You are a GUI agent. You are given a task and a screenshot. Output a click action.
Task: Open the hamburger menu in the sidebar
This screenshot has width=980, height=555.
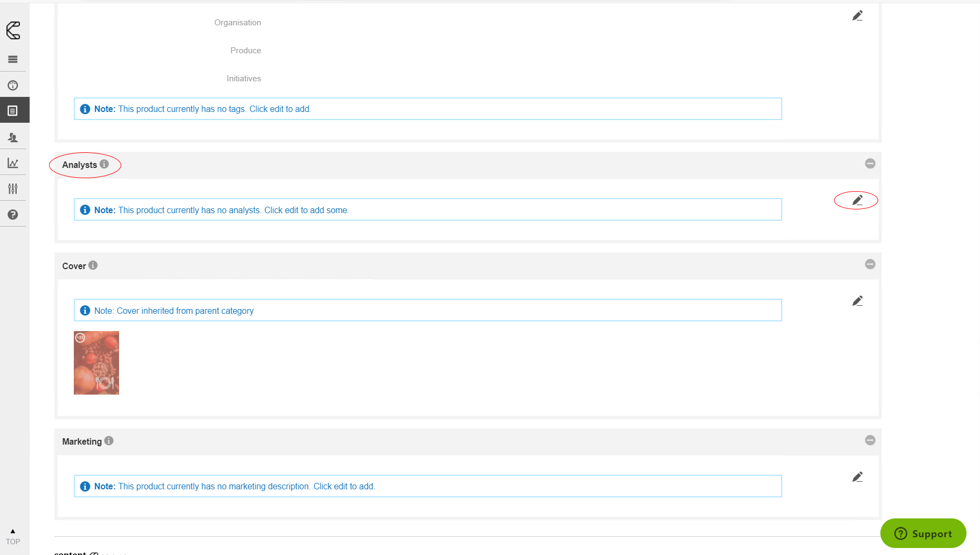click(x=13, y=59)
